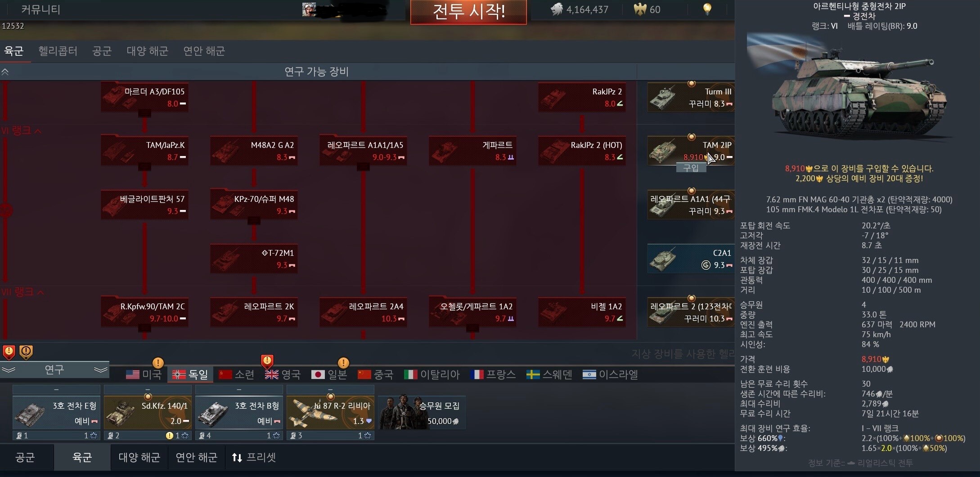
Task: Click the player avatar portrait
Action: 309,9
